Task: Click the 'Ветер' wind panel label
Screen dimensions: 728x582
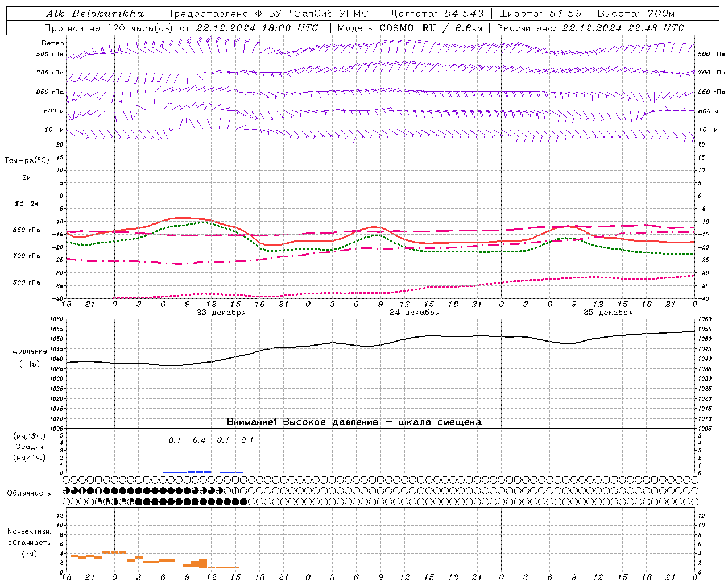Action: 53,43
